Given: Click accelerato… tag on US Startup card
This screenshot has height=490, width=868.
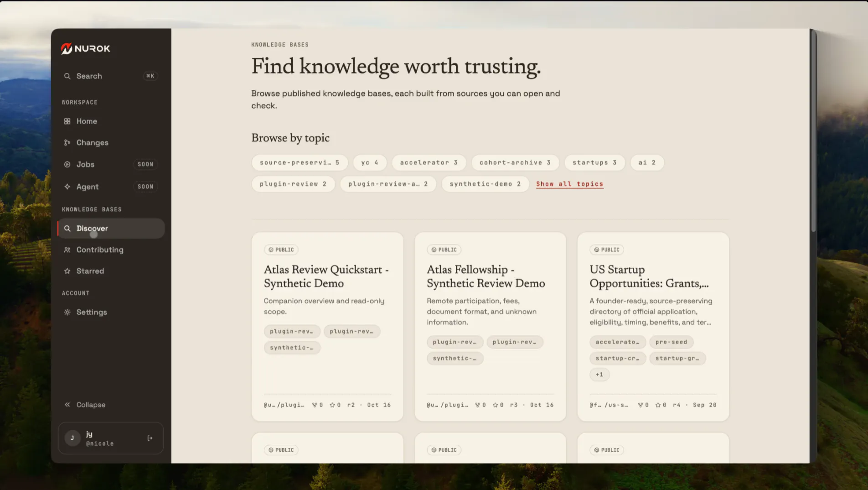Looking at the screenshot, I should point(618,342).
